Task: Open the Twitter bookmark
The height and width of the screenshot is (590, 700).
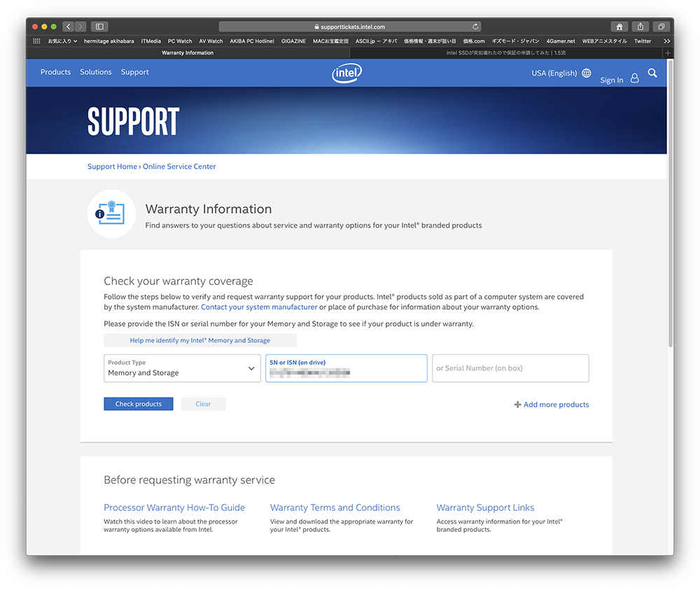Action: tap(643, 41)
